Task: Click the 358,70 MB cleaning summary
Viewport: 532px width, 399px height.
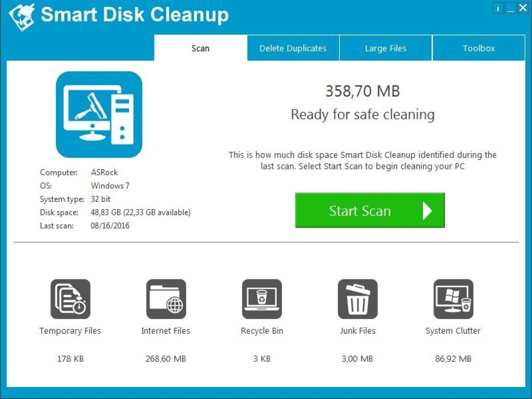Action: point(363,91)
